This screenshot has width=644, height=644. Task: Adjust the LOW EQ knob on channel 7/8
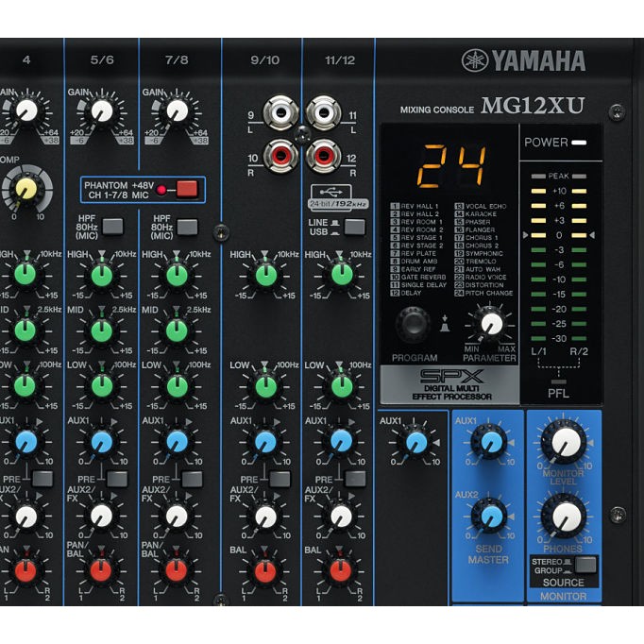(x=177, y=386)
